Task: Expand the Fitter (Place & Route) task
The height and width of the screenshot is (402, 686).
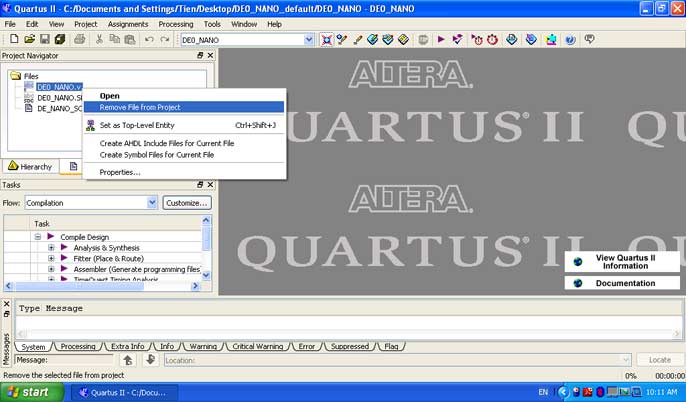Action: (x=51, y=259)
